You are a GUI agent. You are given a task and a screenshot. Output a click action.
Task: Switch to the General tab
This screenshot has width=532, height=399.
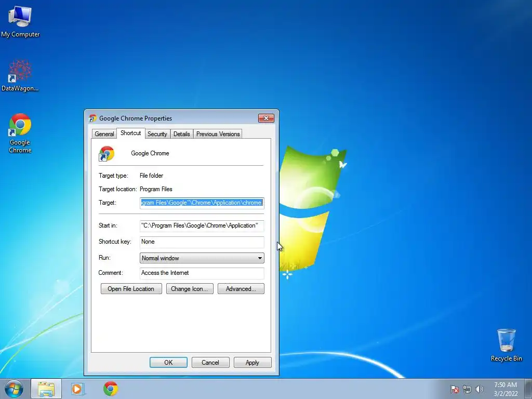[x=104, y=134]
